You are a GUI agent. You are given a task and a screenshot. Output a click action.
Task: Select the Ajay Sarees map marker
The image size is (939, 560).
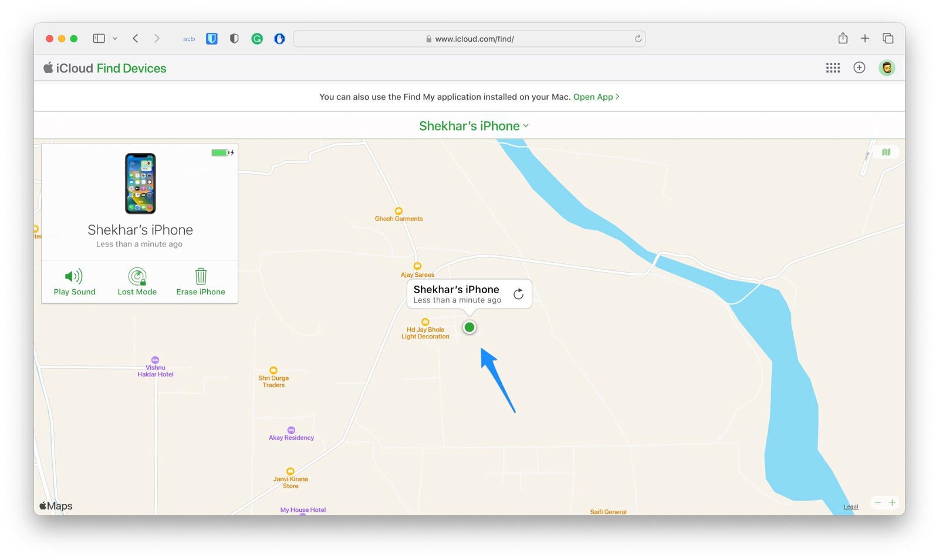click(417, 266)
